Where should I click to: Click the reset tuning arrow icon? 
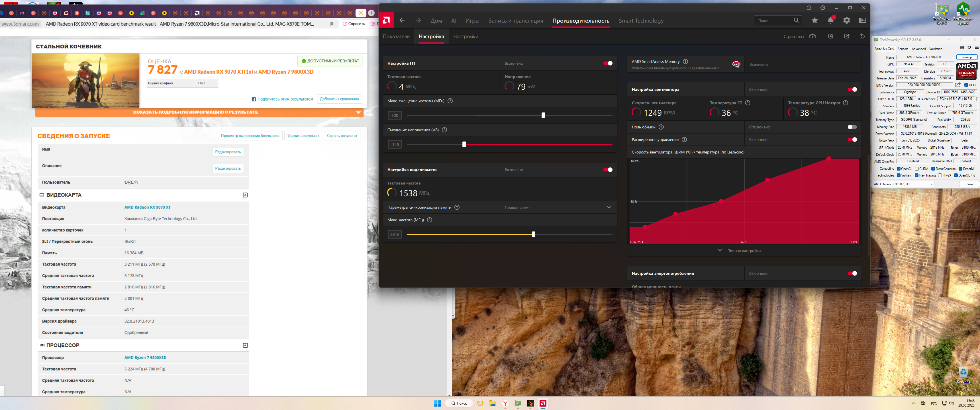tap(862, 36)
